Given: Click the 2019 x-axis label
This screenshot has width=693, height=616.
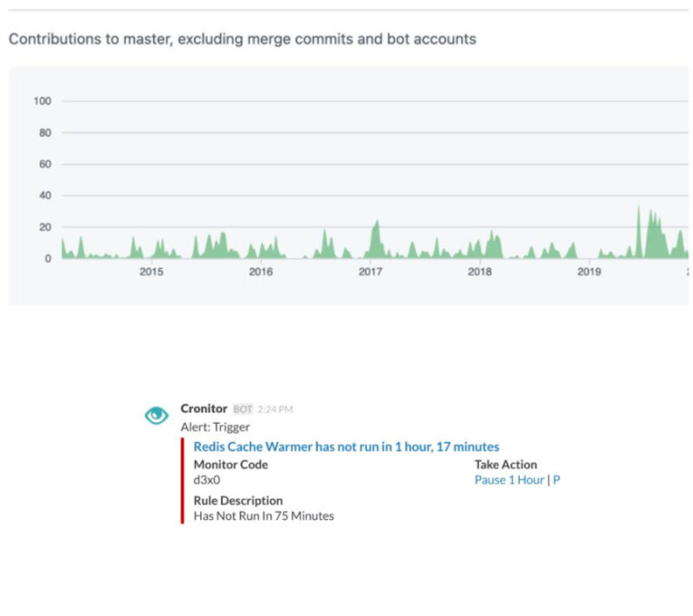Looking at the screenshot, I should coord(589,272).
